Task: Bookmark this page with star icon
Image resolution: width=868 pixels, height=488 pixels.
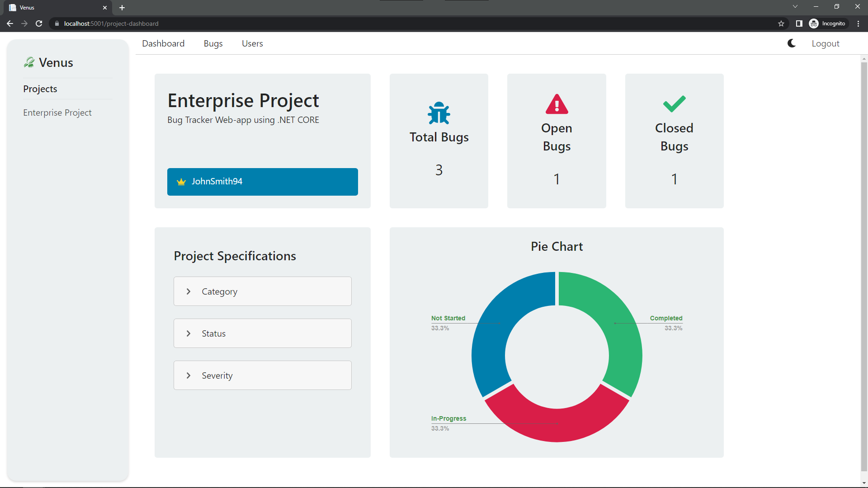Action: 781,23
